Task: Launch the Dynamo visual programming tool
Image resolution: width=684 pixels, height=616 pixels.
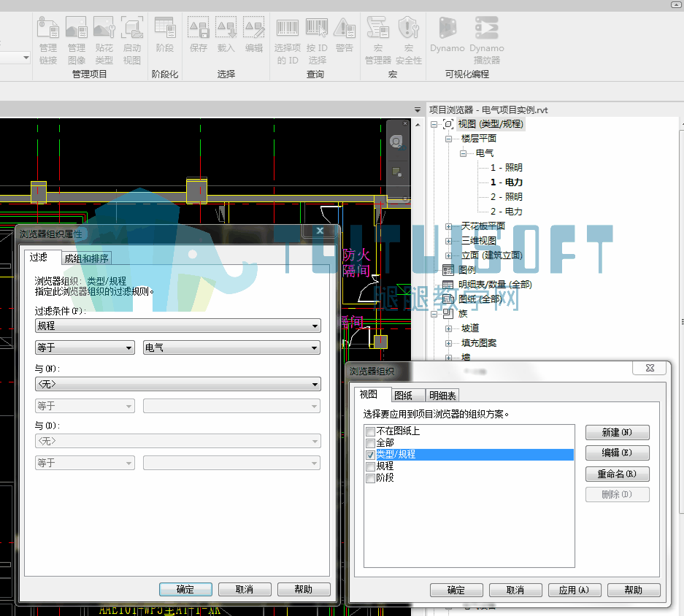Action: pos(447,35)
